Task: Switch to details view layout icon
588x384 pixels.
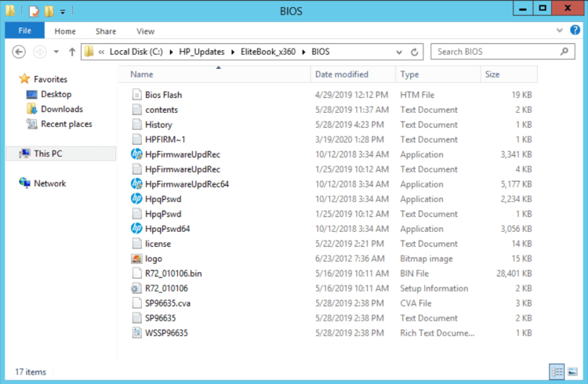Action: click(x=557, y=371)
